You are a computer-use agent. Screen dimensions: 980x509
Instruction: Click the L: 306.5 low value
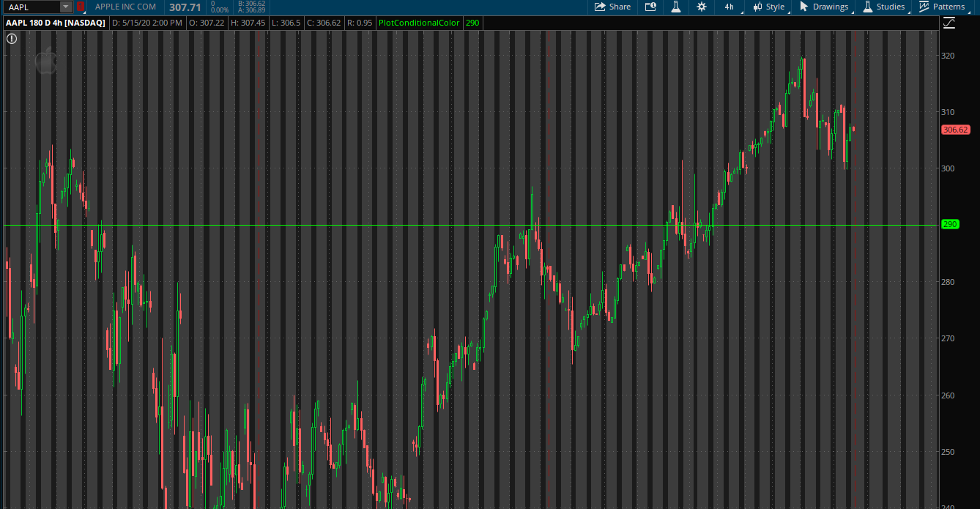tap(286, 23)
